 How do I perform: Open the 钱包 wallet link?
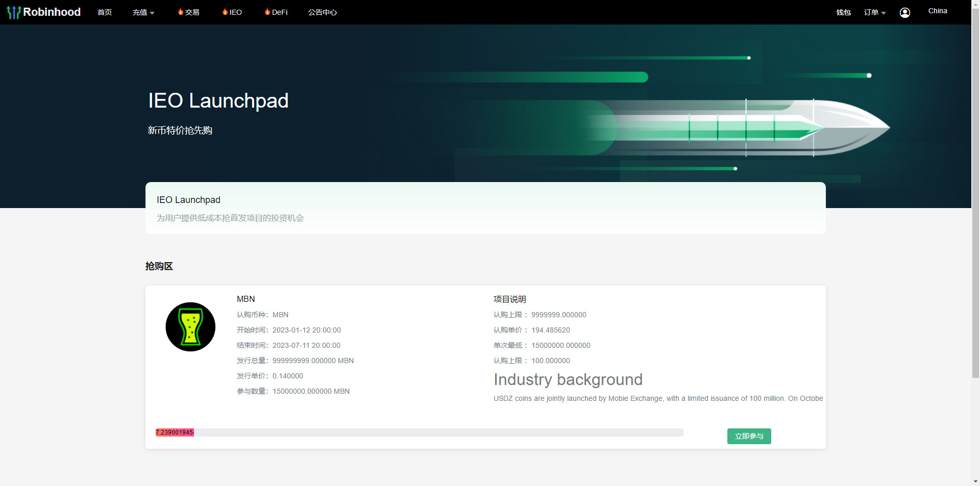(843, 12)
